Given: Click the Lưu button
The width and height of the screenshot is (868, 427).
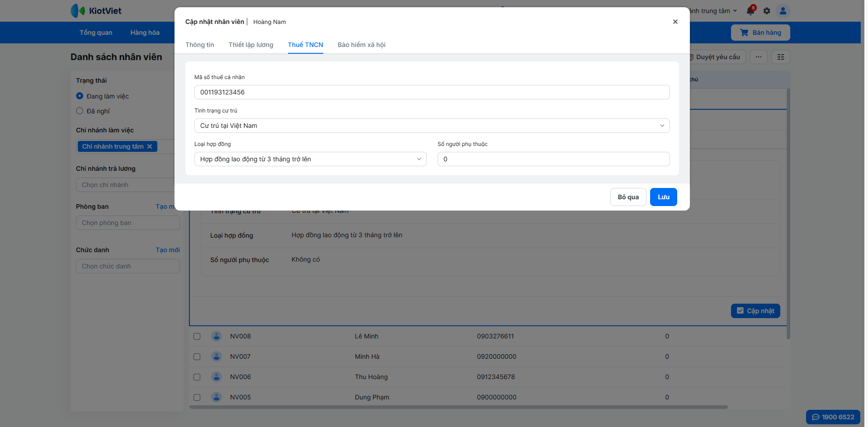Looking at the screenshot, I should click(x=664, y=197).
